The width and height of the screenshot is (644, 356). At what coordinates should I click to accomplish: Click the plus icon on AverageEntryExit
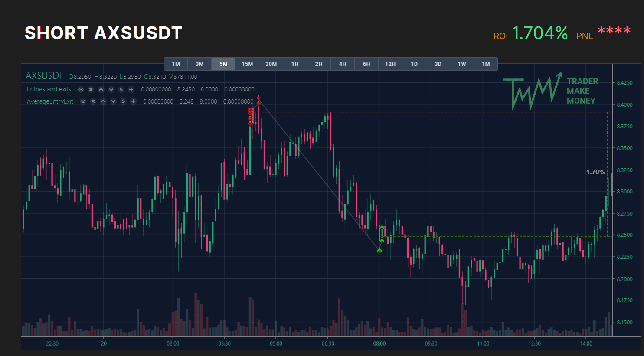133,101
